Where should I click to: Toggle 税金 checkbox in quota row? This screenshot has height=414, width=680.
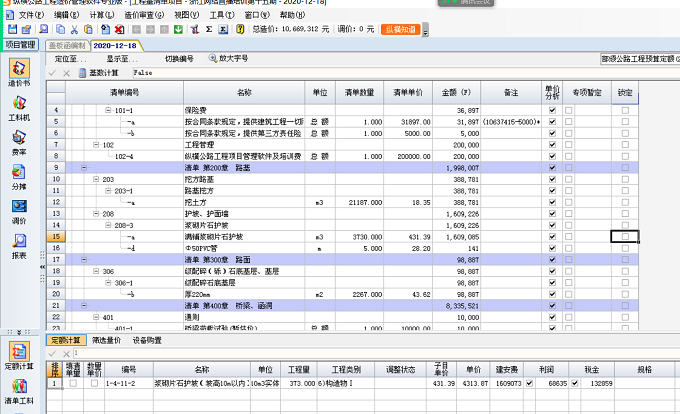[575, 383]
